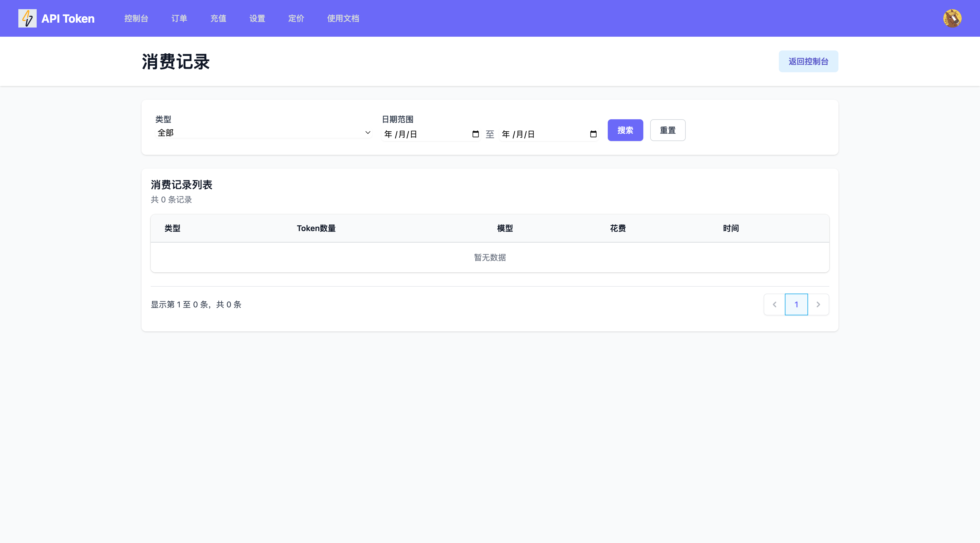Open the user avatar menu

(952, 18)
